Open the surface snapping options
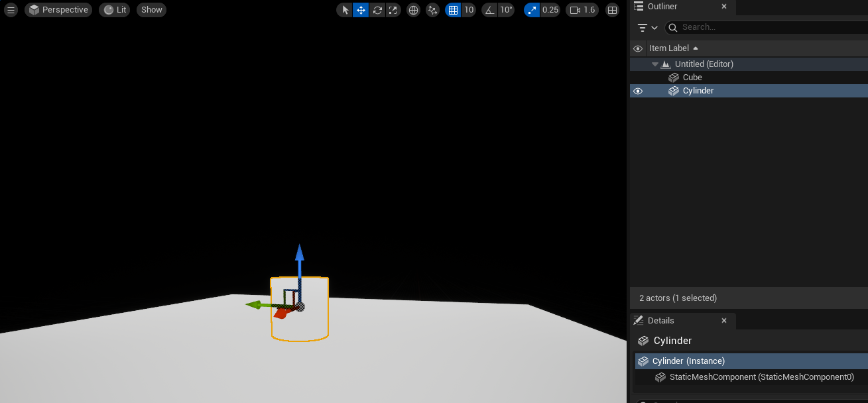This screenshot has height=403, width=868. [432, 10]
